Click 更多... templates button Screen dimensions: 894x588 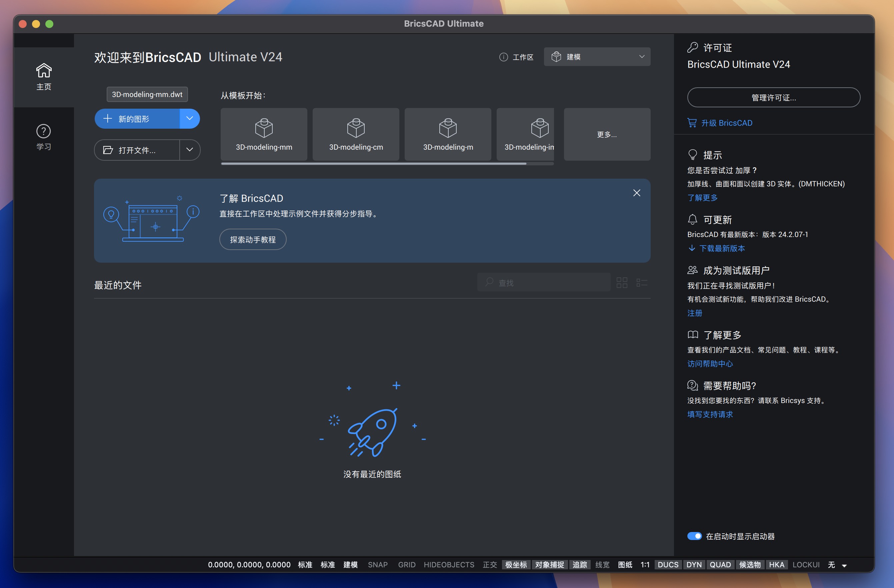pyautogui.click(x=607, y=134)
